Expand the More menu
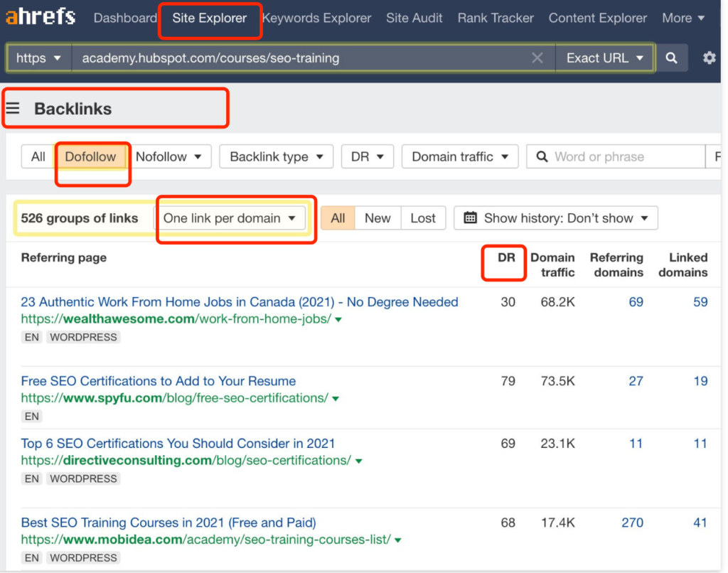This screenshot has height=573, width=728. 683,18
